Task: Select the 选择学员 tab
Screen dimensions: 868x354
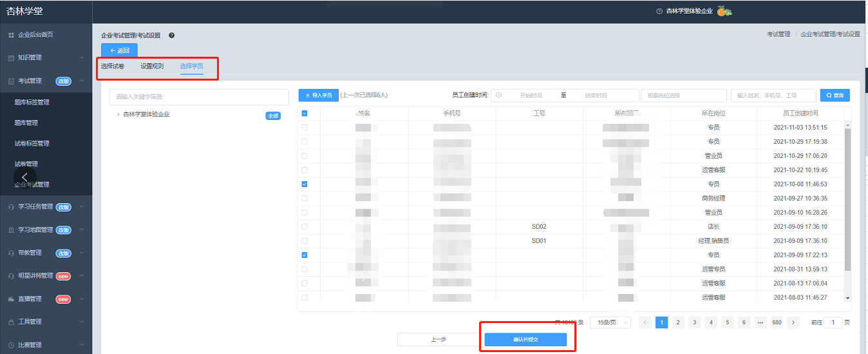Action: tap(192, 66)
